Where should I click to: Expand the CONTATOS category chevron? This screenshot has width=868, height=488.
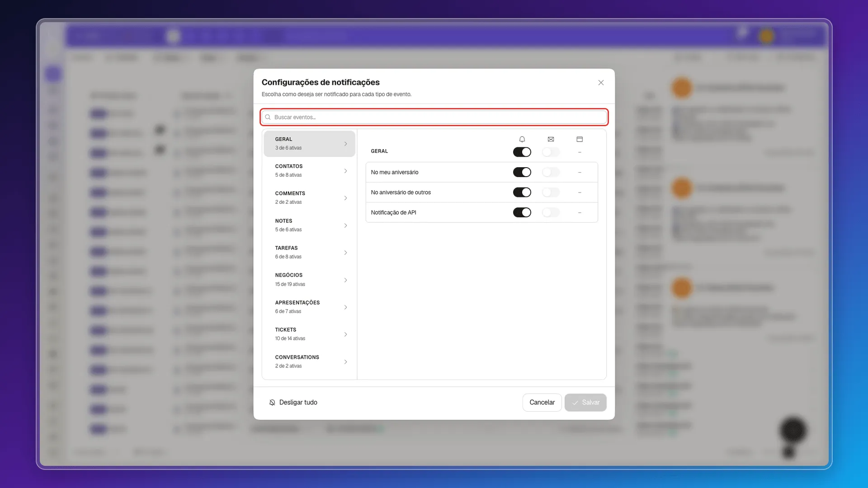[345, 171]
